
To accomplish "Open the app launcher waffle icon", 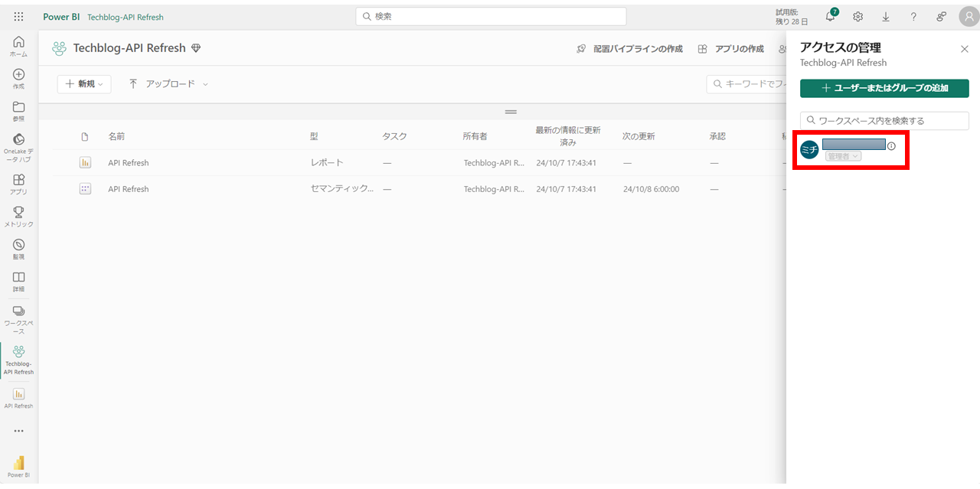I will [x=18, y=16].
